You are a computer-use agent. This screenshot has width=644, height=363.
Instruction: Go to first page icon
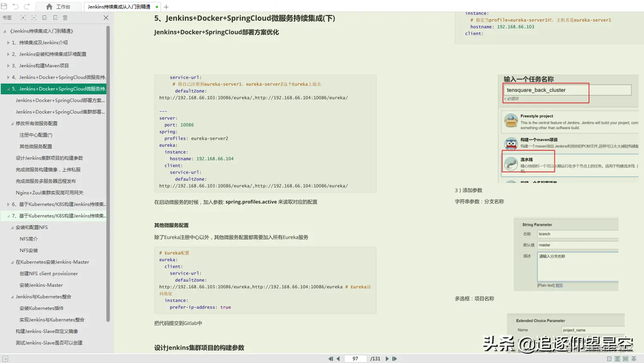[331, 359]
